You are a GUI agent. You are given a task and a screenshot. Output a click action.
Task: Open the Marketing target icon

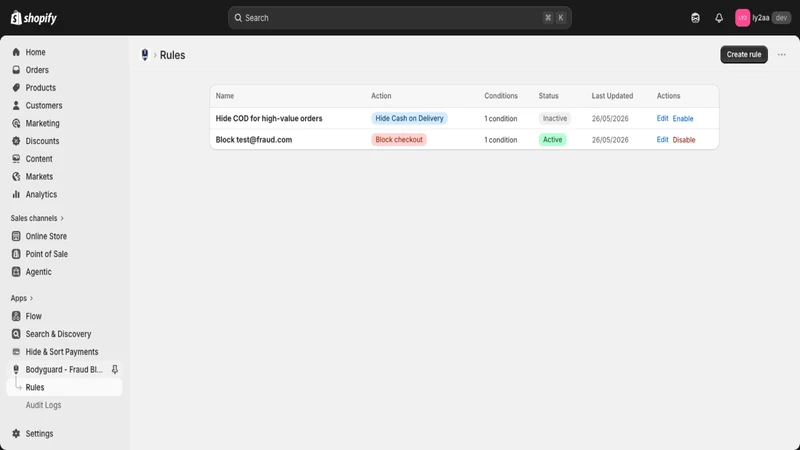[x=16, y=123]
